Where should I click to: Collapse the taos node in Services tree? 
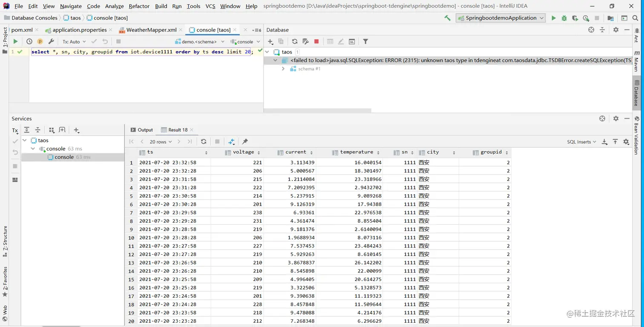coord(25,140)
